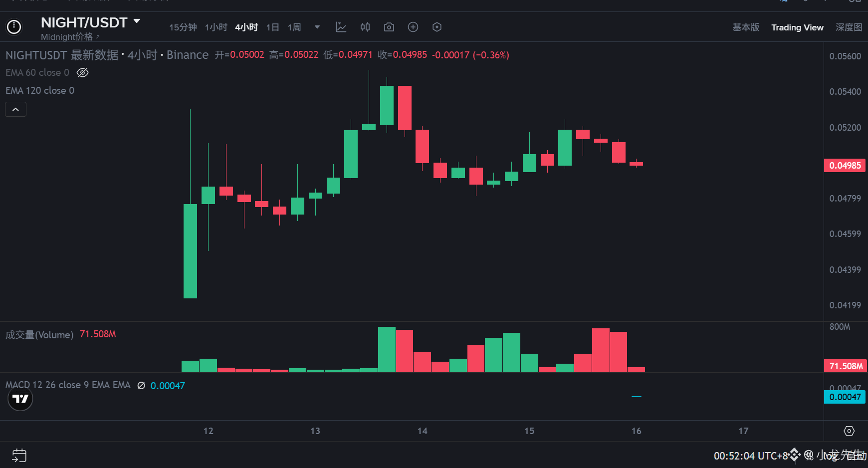This screenshot has width=868, height=468.
Task: Select the 1日 timeframe
Action: (272, 27)
